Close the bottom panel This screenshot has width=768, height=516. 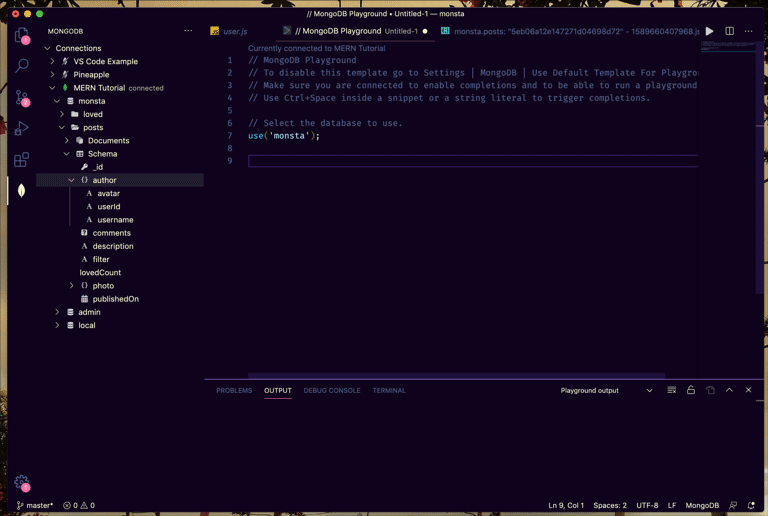(748, 390)
